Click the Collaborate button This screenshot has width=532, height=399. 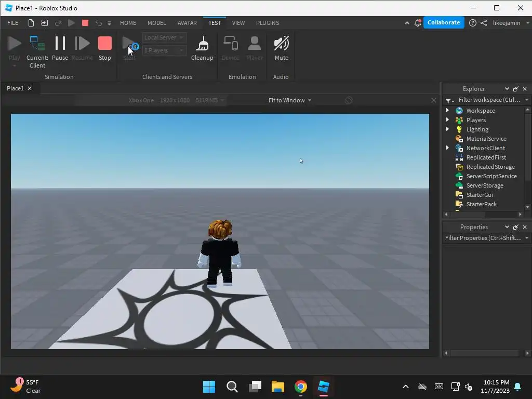point(444,22)
